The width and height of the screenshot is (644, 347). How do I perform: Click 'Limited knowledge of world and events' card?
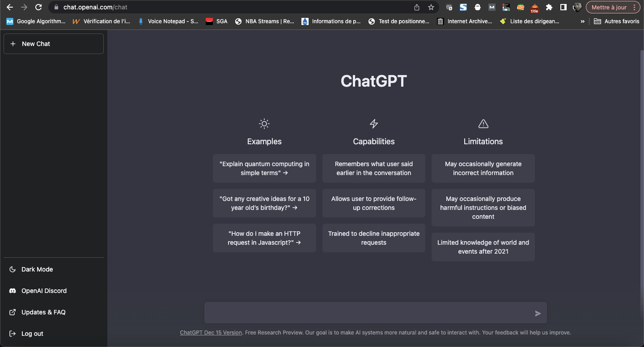coord(483,247)
